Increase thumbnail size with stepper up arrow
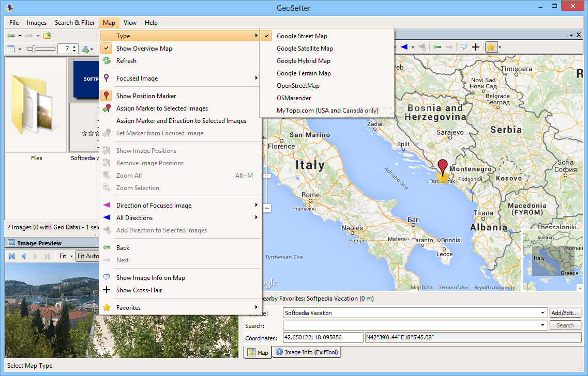This screenshot has width=588, height=376. pyautogui.click(x=74, y=47)
